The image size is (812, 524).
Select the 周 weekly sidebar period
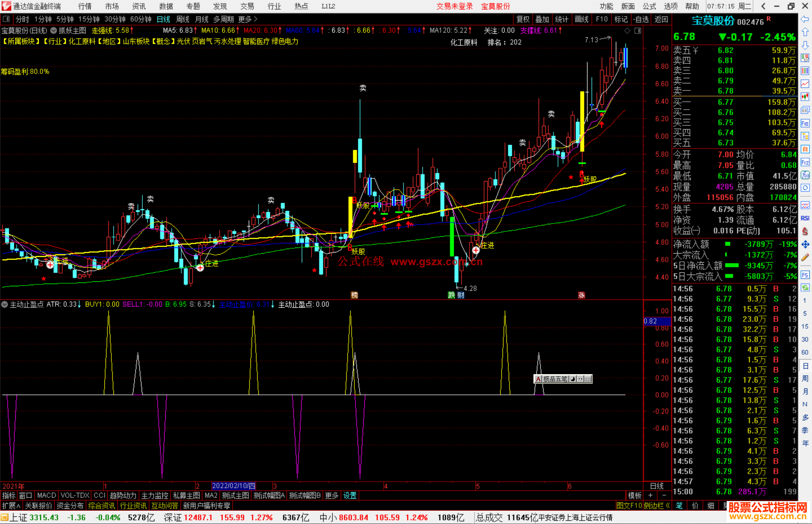tap(805, 378)
